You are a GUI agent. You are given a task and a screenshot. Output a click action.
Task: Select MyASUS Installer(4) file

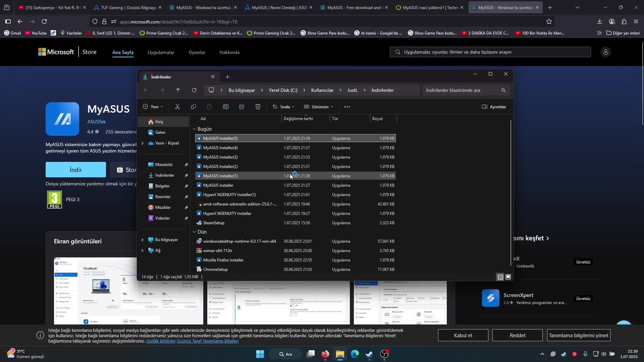pos(296,147)
